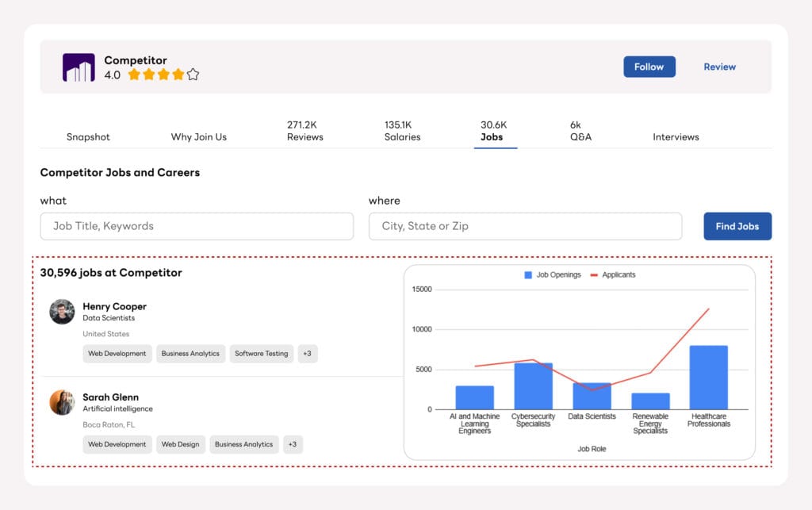
Task: Click the Job Title, Keywords search field
Action: [x=196, y=226]
